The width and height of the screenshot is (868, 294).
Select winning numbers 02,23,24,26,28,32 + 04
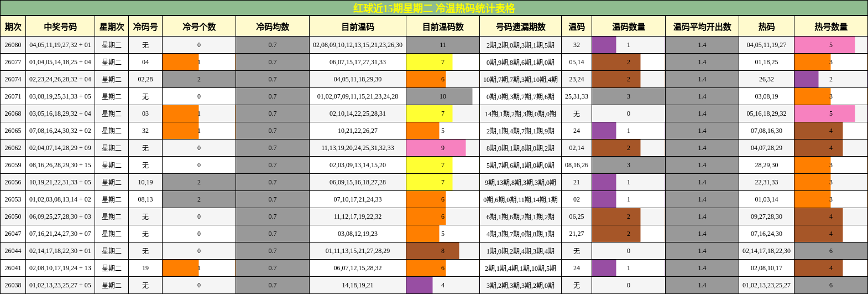point(60,79)
